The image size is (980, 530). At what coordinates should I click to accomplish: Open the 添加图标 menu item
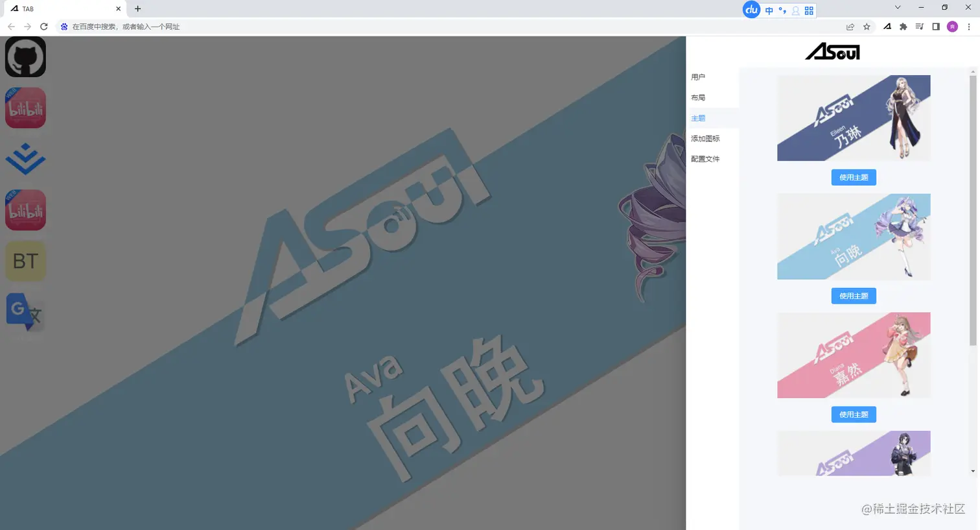tap(712, 138)
